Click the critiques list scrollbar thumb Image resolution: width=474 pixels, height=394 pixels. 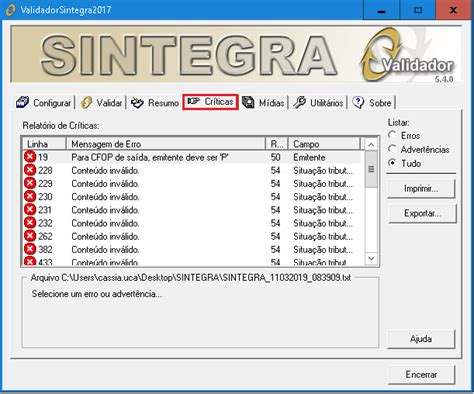[371, 169]
